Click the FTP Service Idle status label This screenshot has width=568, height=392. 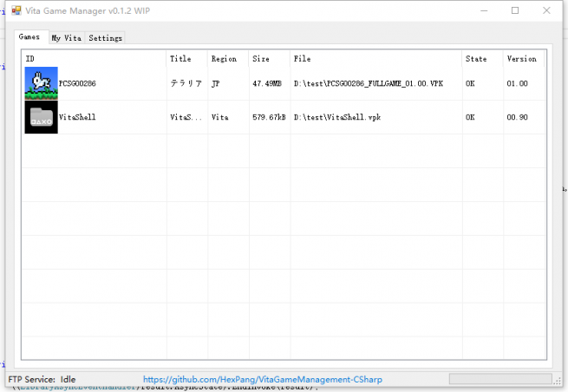click(42, 379)
